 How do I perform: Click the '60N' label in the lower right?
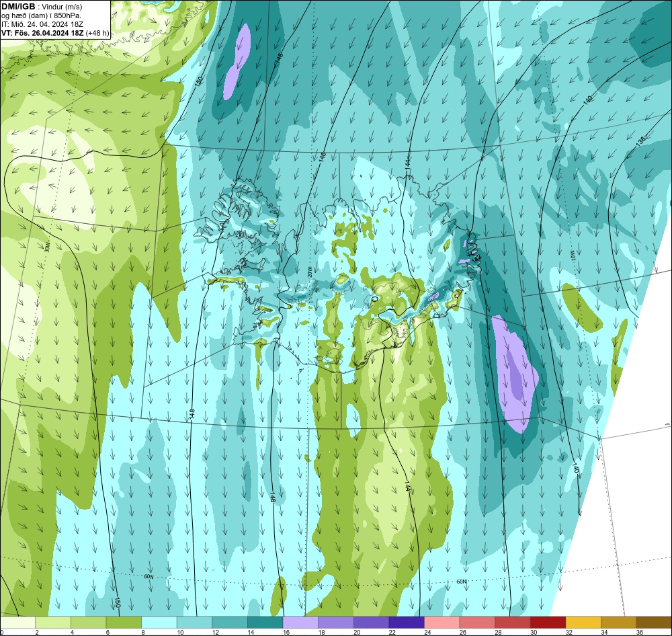point(461,582)
